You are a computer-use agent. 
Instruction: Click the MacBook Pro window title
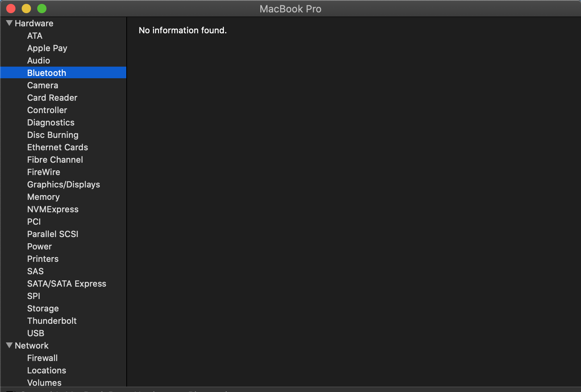coord(290,9)
